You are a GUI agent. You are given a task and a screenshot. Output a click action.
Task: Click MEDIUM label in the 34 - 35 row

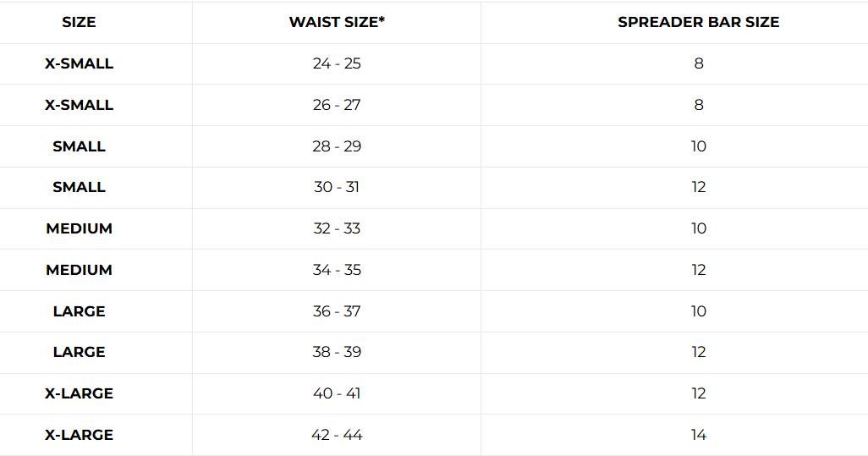(79, 270)
